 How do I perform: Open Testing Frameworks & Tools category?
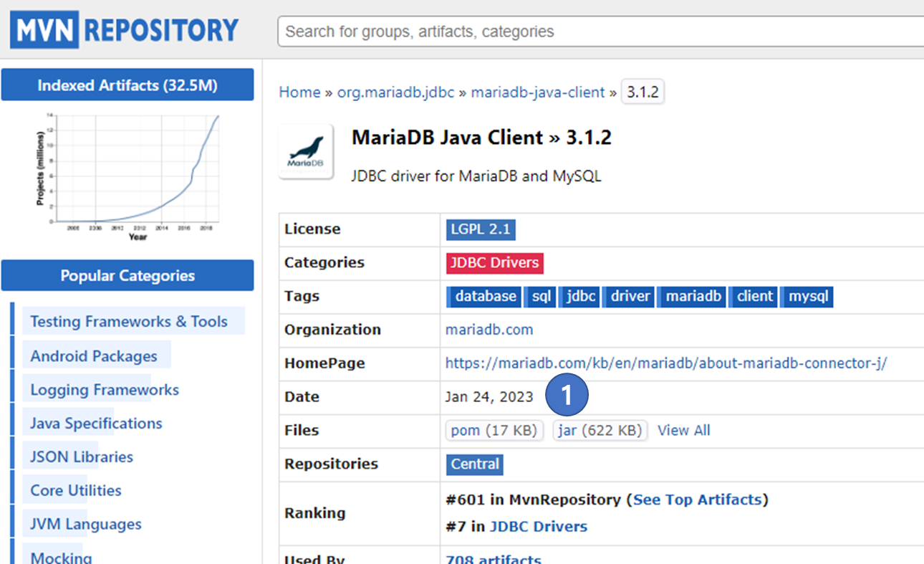(x=129, y=322)
